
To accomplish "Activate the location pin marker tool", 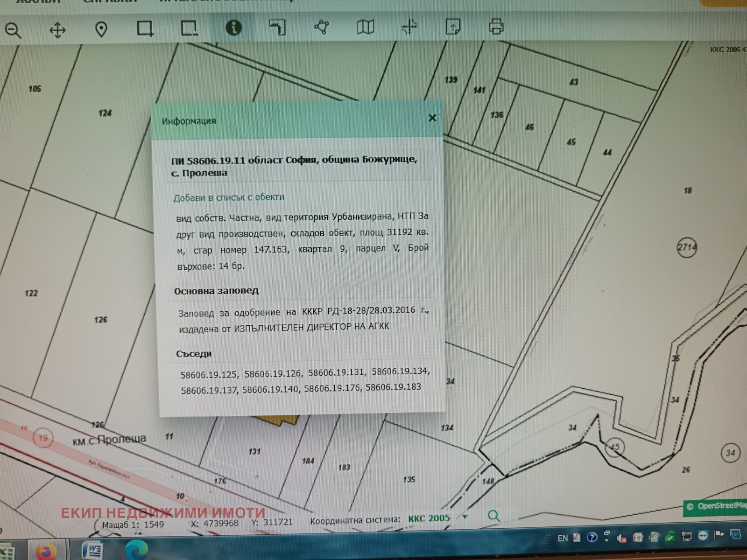I will [101, 30].
